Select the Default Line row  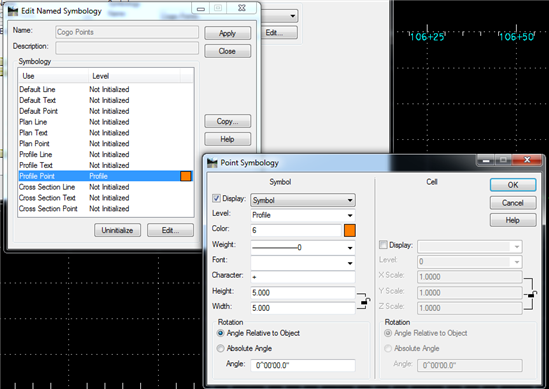click(105, 89)
